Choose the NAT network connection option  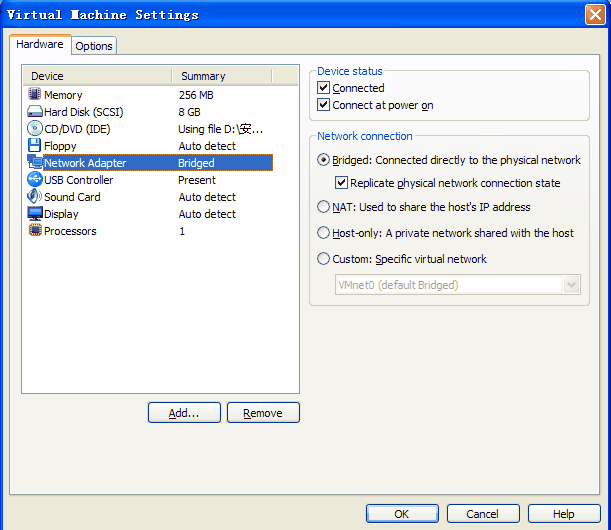tap(323, 207)
